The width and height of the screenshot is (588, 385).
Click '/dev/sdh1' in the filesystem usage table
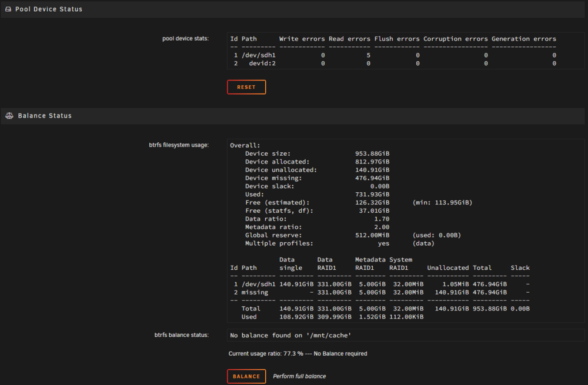pyautogui.click(x=258, y=284)
